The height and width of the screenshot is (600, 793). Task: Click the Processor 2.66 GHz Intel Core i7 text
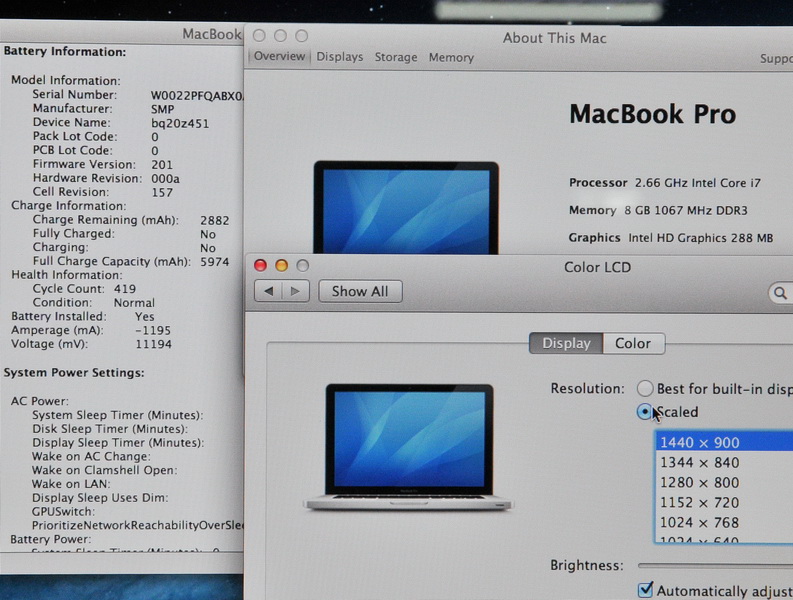click(x=665, y=183)
